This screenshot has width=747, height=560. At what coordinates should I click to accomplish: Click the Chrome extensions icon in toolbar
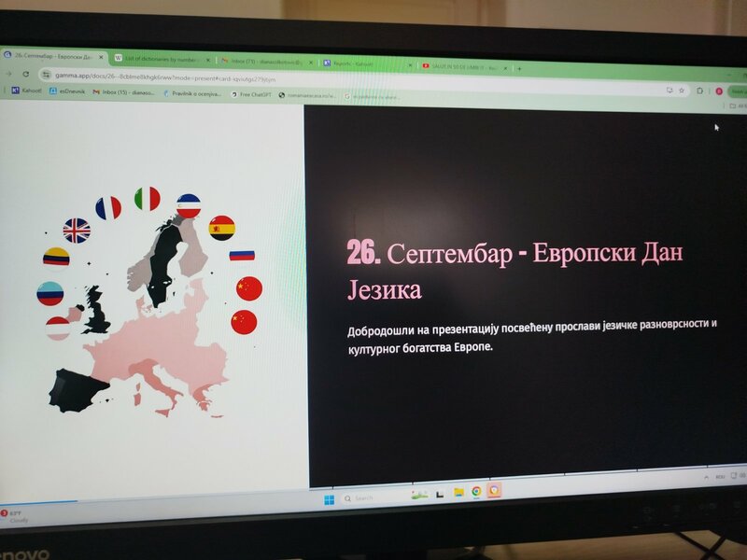(700, 91)
